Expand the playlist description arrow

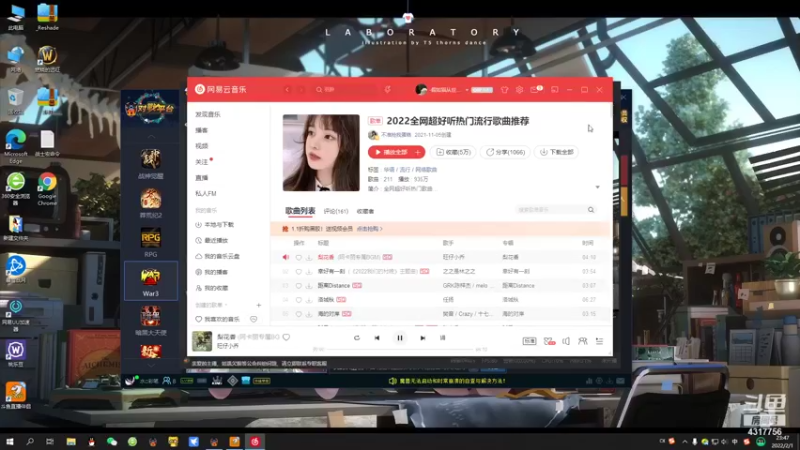pos(597,187)
